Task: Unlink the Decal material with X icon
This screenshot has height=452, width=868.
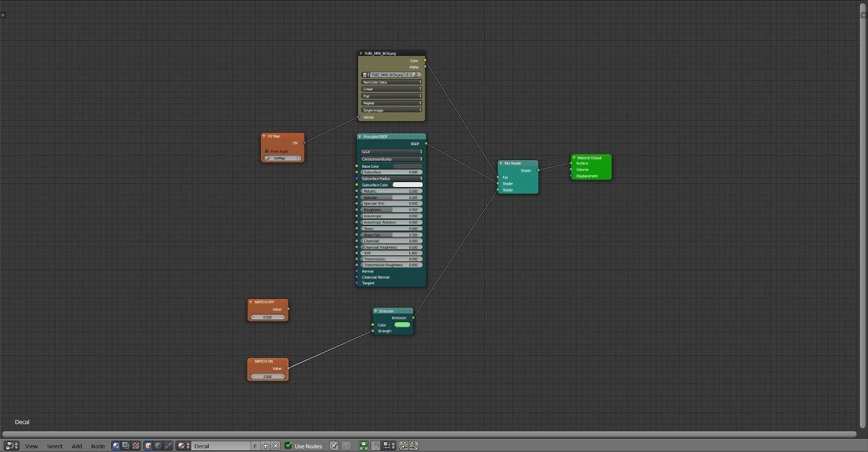Action: tap(275, 446)
